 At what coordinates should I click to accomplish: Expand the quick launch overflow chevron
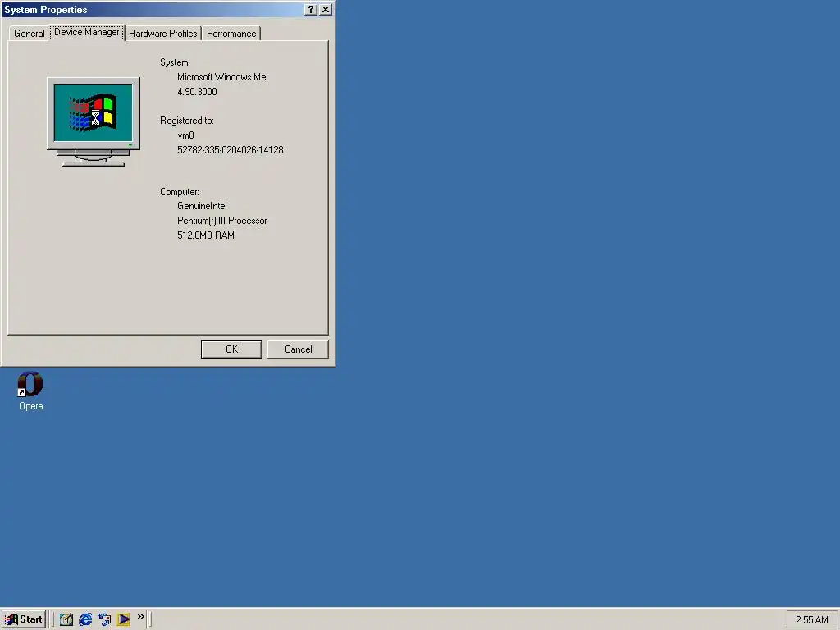tap(141, 617)
